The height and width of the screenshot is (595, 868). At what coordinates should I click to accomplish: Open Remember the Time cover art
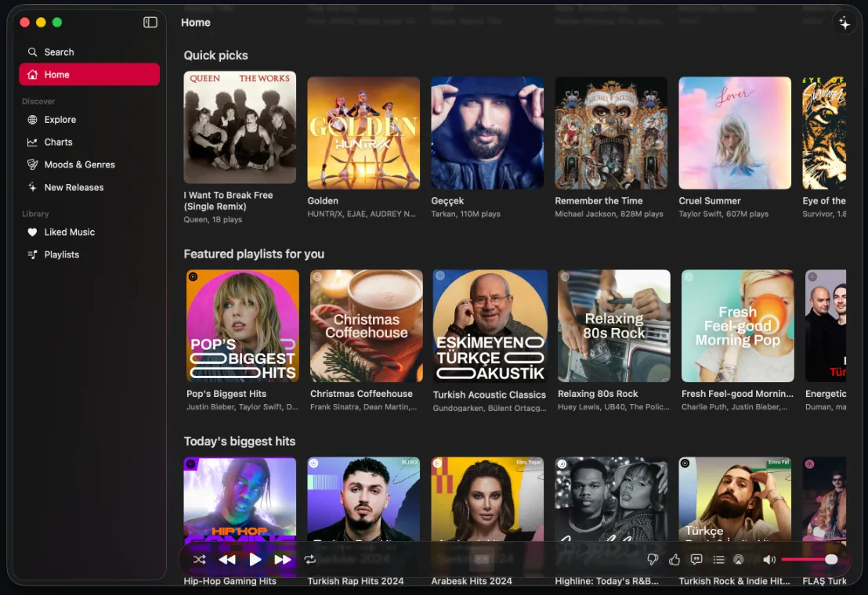tap(611, 133)
